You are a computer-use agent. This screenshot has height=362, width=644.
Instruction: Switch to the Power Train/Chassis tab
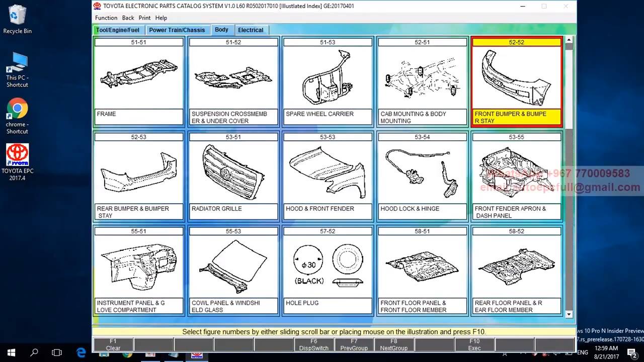click(177, 30)
